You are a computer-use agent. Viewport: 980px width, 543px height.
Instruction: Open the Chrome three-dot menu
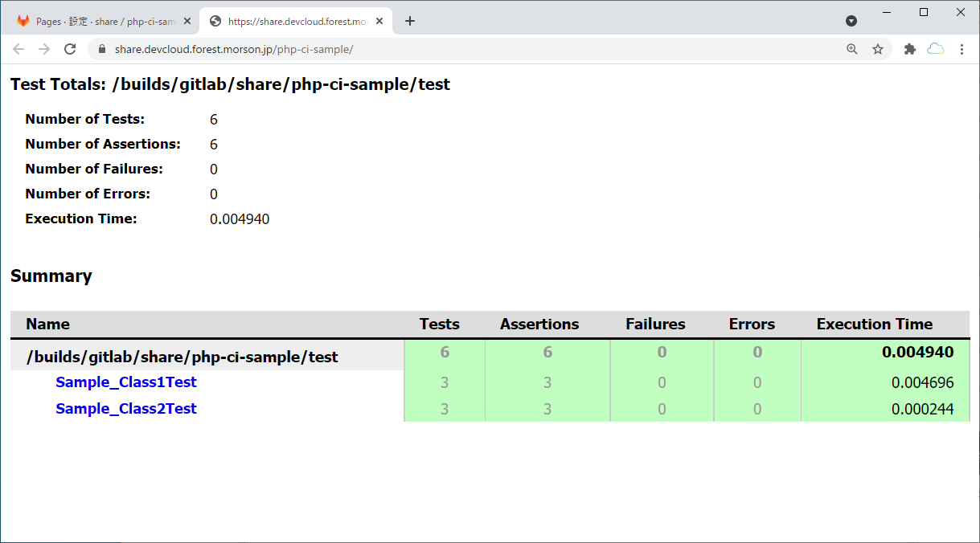pos(962,49)
